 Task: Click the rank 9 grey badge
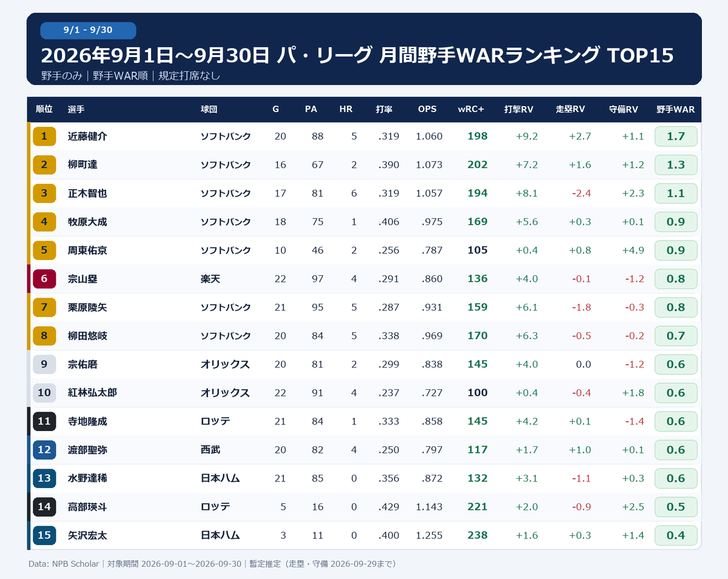[x=44, y=364]
